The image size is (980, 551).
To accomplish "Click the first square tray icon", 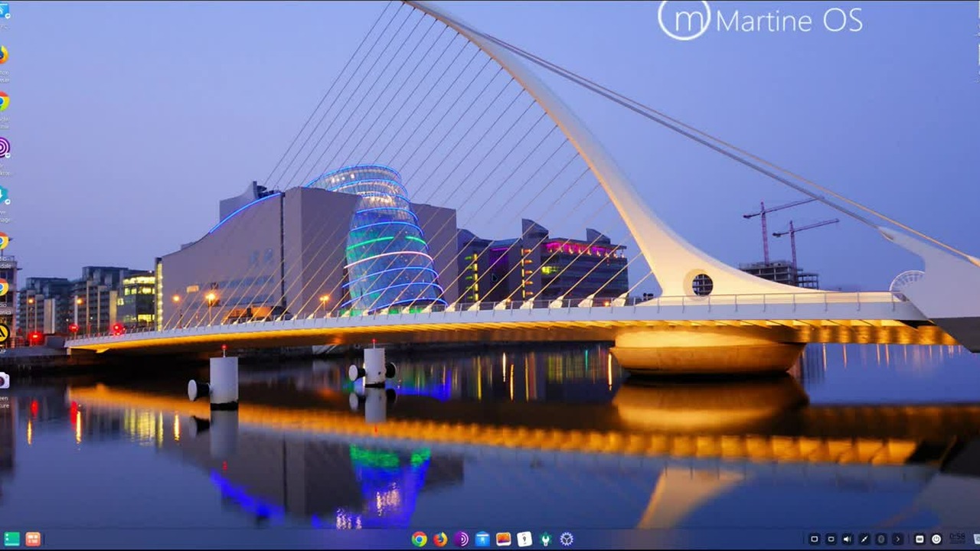I will (814, 539).
